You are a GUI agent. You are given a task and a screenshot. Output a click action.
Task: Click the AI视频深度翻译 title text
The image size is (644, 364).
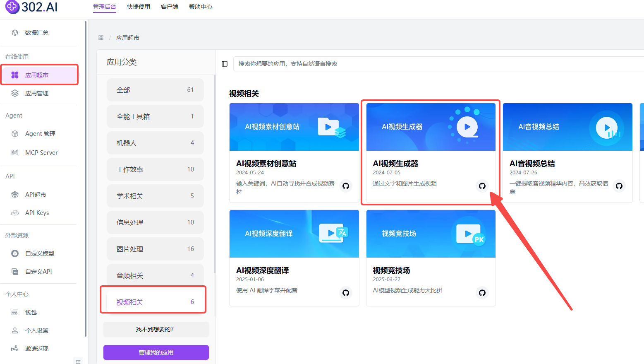[x=263, y=270]
